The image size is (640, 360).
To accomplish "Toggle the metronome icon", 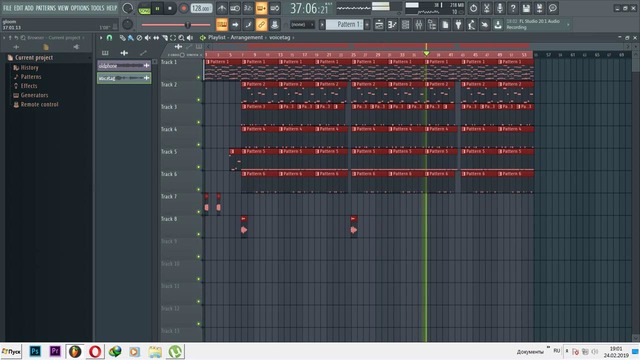I will point(222,8).
